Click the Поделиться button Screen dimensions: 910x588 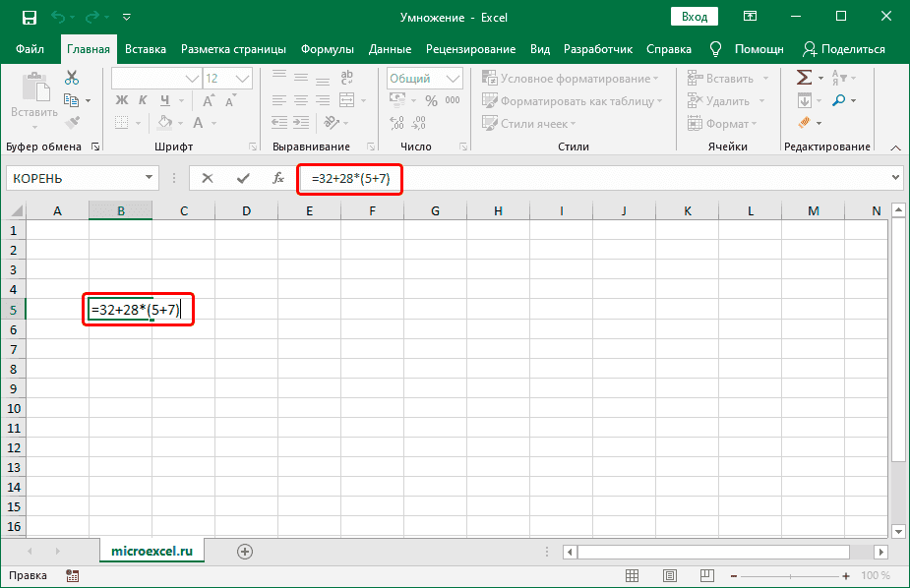(x=846, y=49)
